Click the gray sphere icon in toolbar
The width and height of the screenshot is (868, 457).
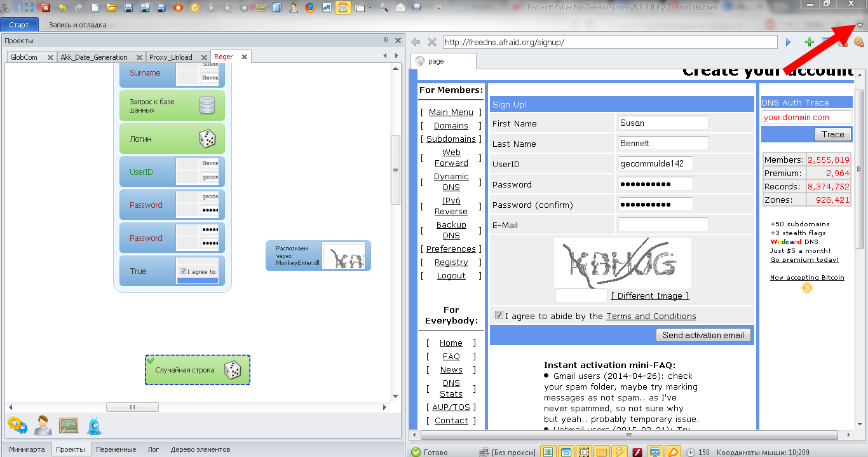pos(417,8)
